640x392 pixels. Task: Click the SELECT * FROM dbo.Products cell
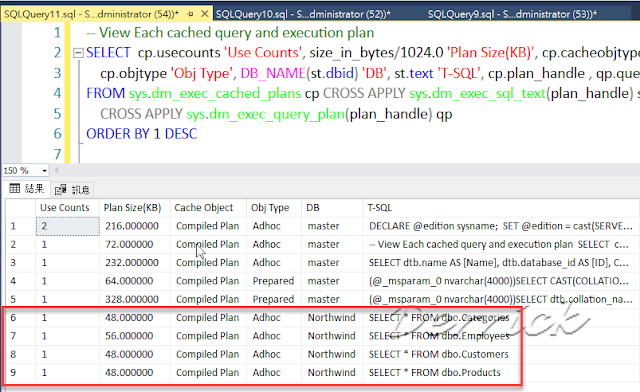click(501, 372)
